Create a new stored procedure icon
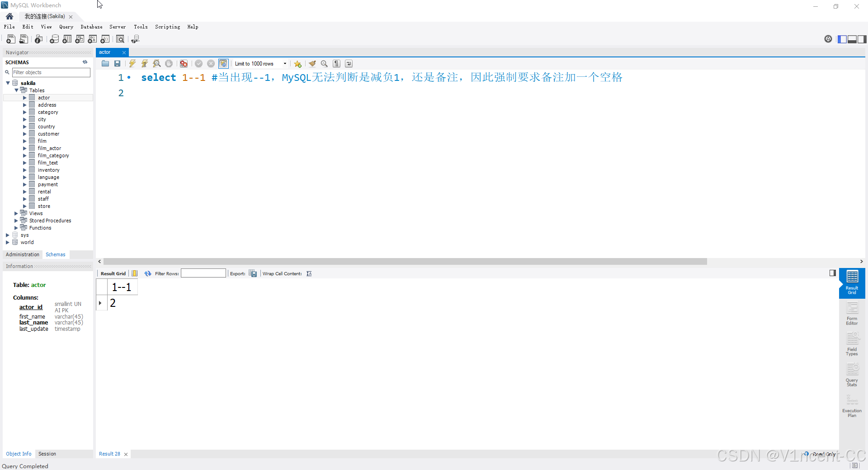The width and height of the screenshot is (868, 470). point(92,39)
